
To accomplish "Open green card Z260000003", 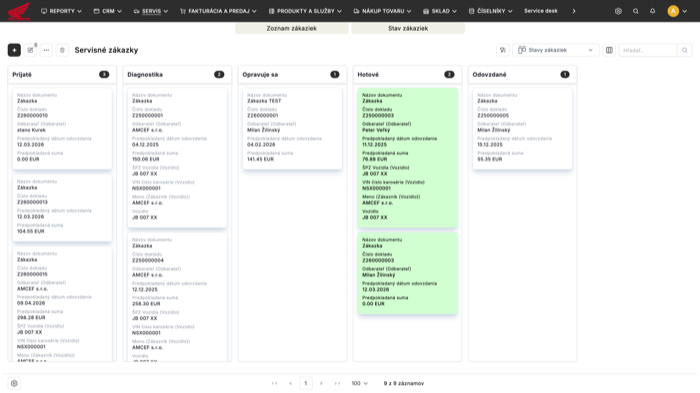I will (408, 273).
